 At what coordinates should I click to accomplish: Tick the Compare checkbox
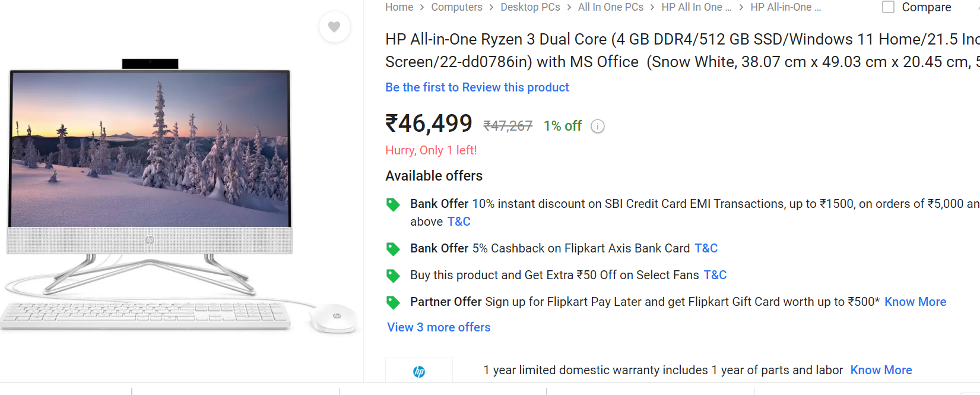click(x=888, y=7)
